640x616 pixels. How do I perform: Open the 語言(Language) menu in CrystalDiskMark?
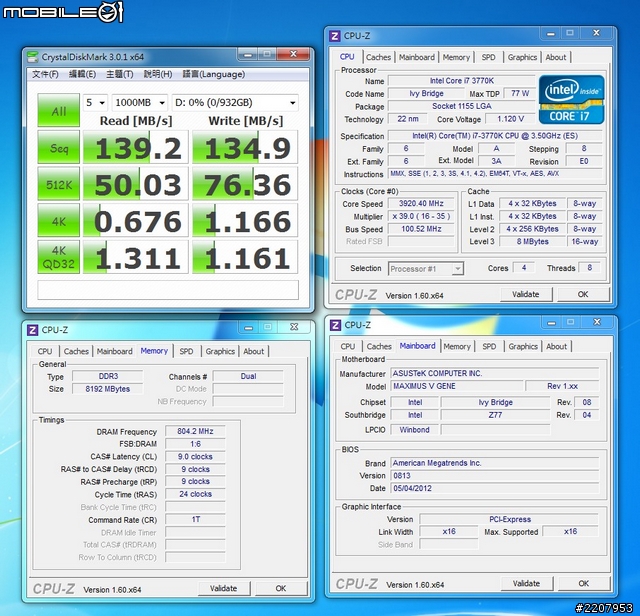point(213,74)
